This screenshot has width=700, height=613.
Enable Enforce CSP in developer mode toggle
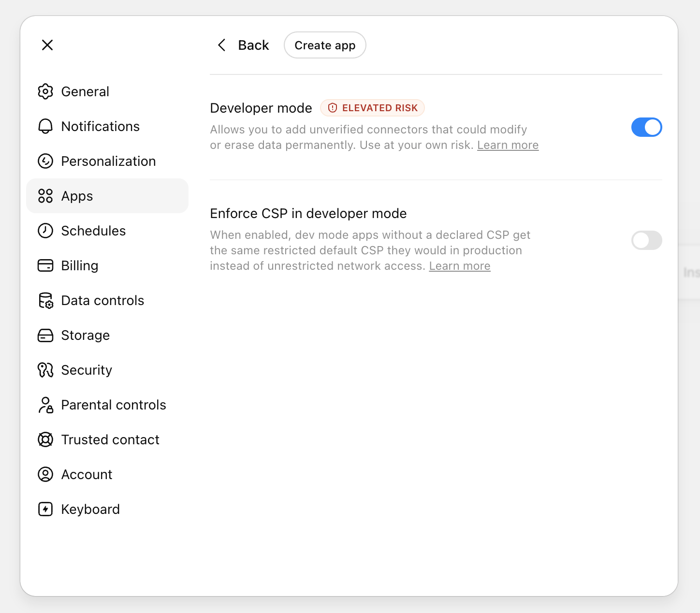646,240
